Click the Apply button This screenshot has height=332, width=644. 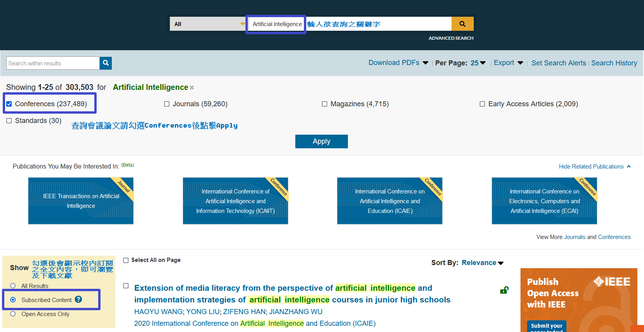pos(321,141)
